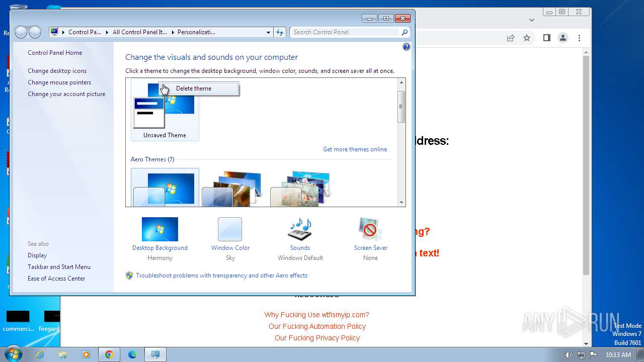Click Chrome page vertical scrollbar
Image resolution: width=644 pixels, height=362 pixels.
pos(586,165)
